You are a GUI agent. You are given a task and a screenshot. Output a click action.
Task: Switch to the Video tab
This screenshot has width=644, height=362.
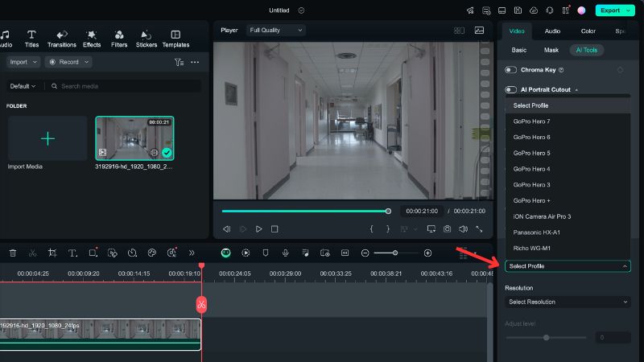[x=517, y=31]
